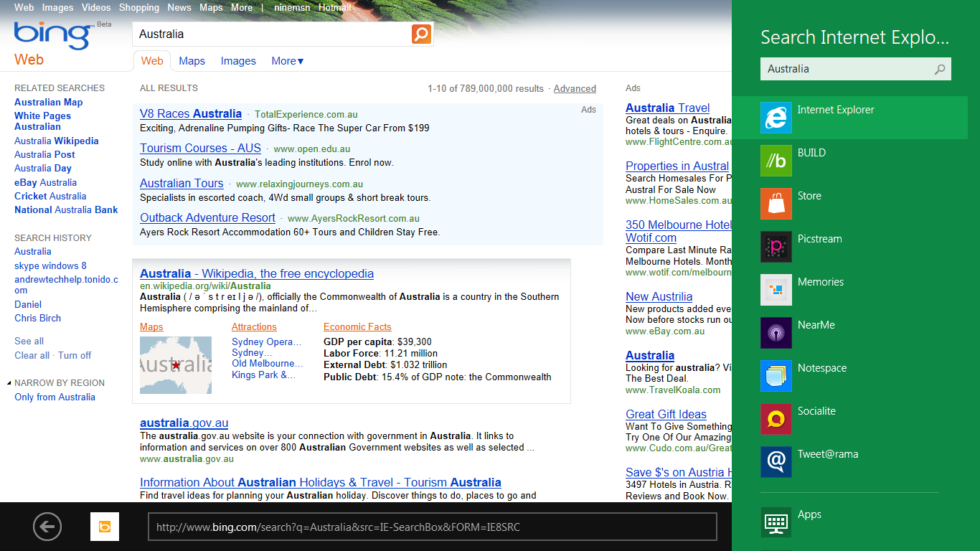Image resolution: width=980 pixels, height=551 pixels.
Task: Open the Memories app icon
Action: (776, 290)
